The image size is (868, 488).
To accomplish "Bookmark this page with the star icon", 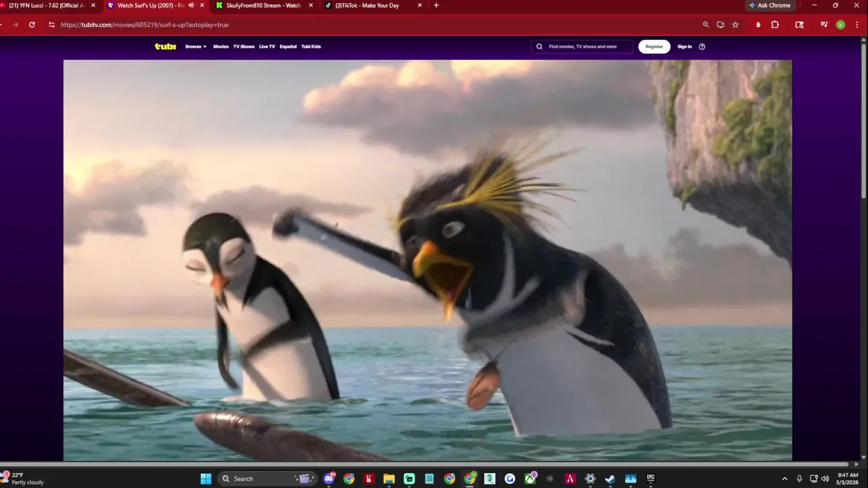I will [x=735, y=24].
